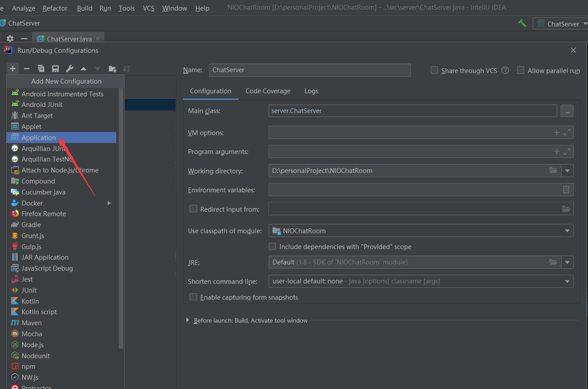Viewport: 588px width, 389px height.
Task: Browse folder for Working directory
Action: point(553,170)
